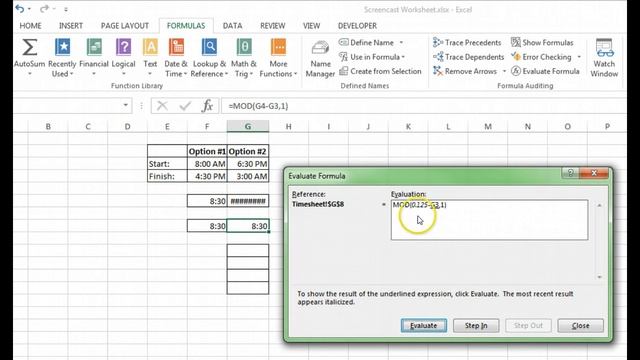Viewport: 640px width, 360px height.
Task: Click Error Checking
Action: click(x=541, y=57)
